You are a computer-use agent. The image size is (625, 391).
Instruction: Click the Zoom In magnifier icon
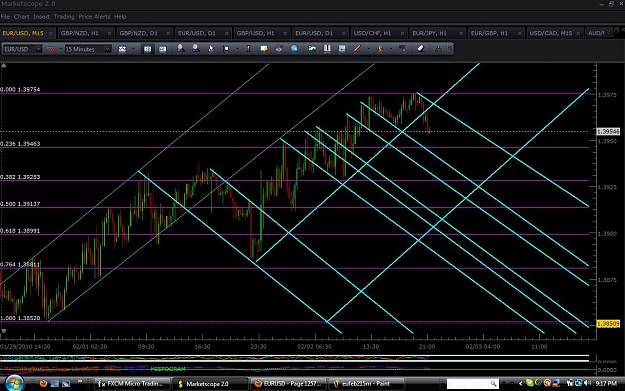(181, 49)
